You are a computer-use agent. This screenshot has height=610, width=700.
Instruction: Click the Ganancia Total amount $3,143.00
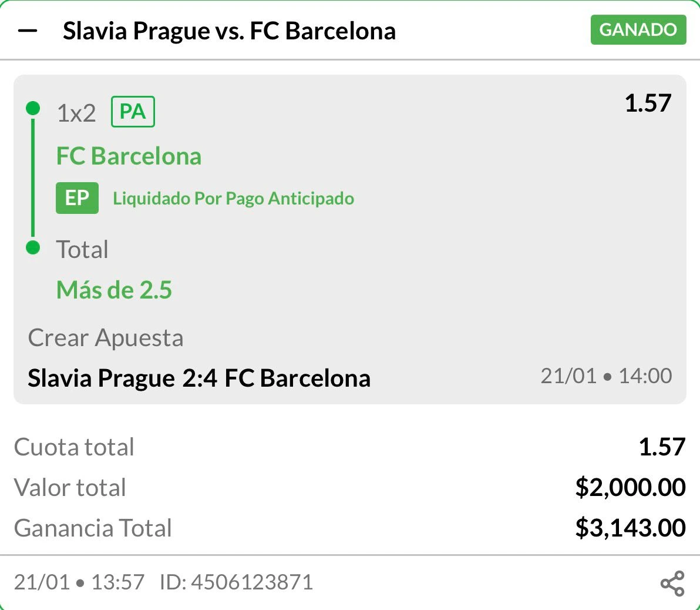[630, 528]
